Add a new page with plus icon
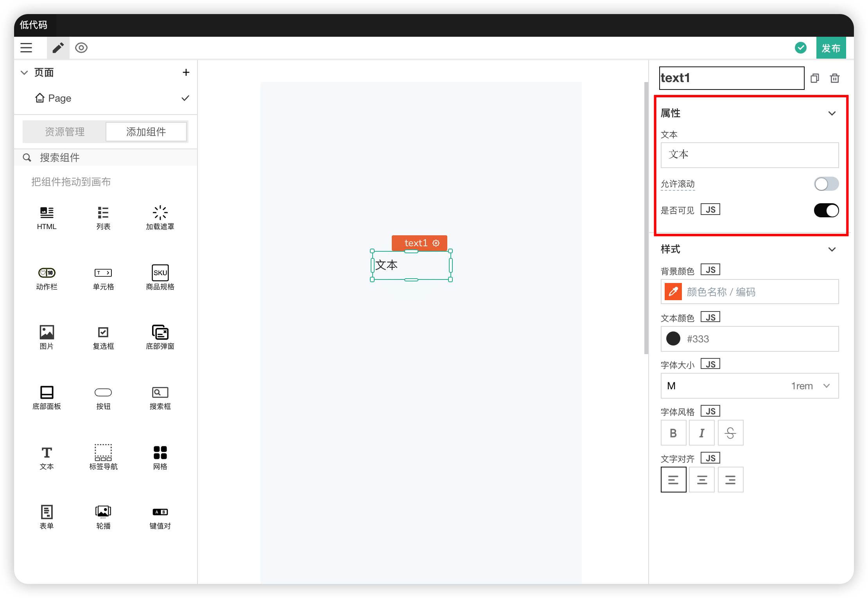The height and width of the screenshot is (598, 868). click(x=186, y=72)
